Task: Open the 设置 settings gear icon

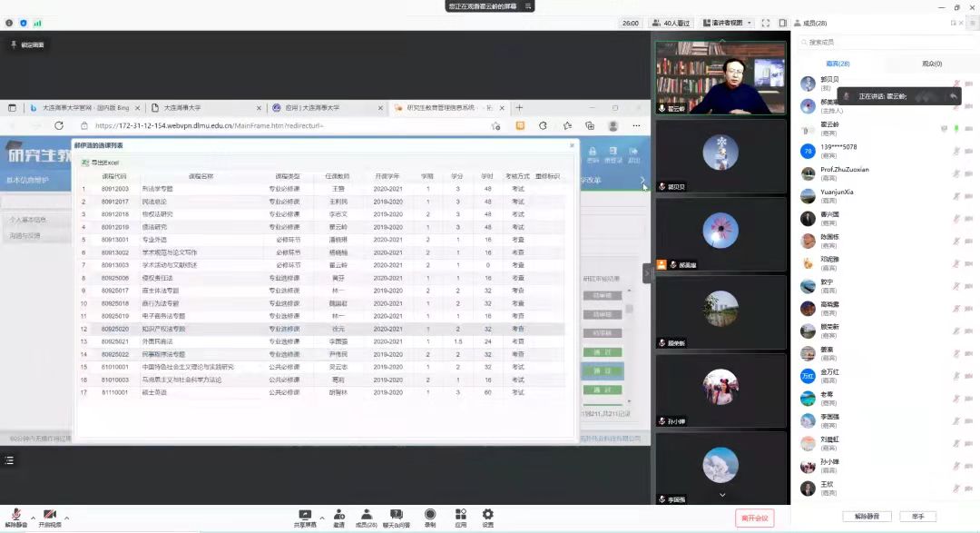Action: pos(488,515)
